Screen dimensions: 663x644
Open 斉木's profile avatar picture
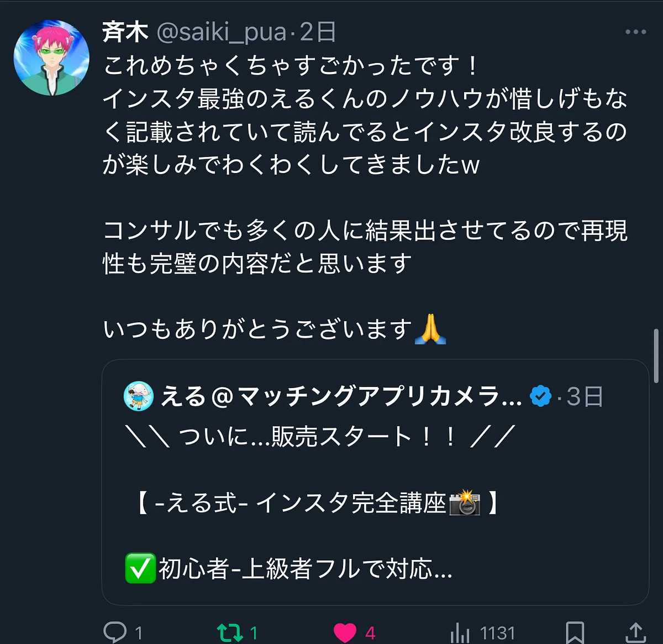click(x=51, y=57)
